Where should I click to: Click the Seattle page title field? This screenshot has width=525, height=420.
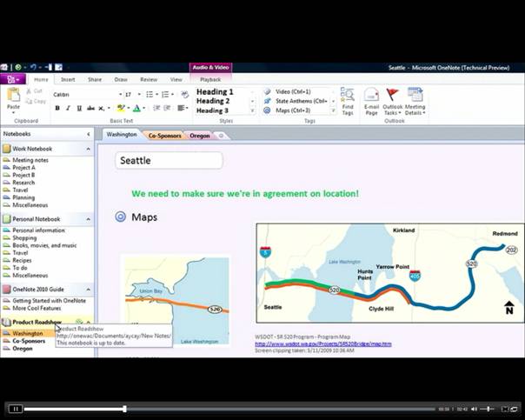tap(169, 160)
